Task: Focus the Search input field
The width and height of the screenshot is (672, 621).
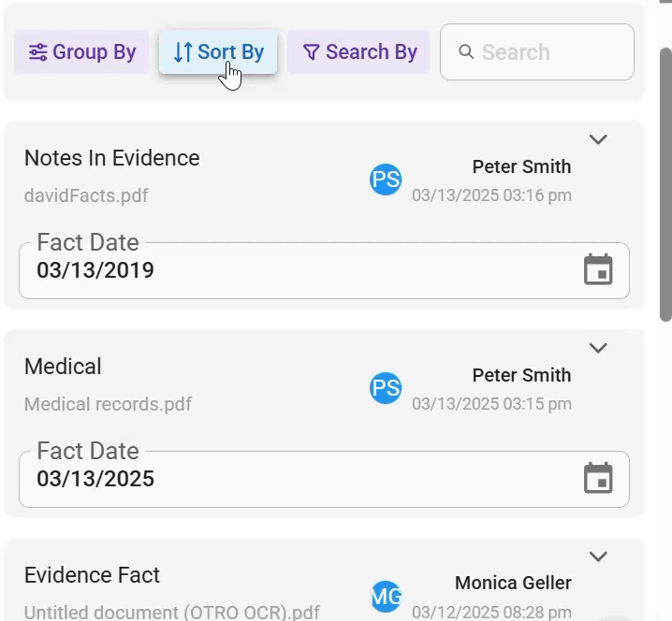Action: point(537,51)
